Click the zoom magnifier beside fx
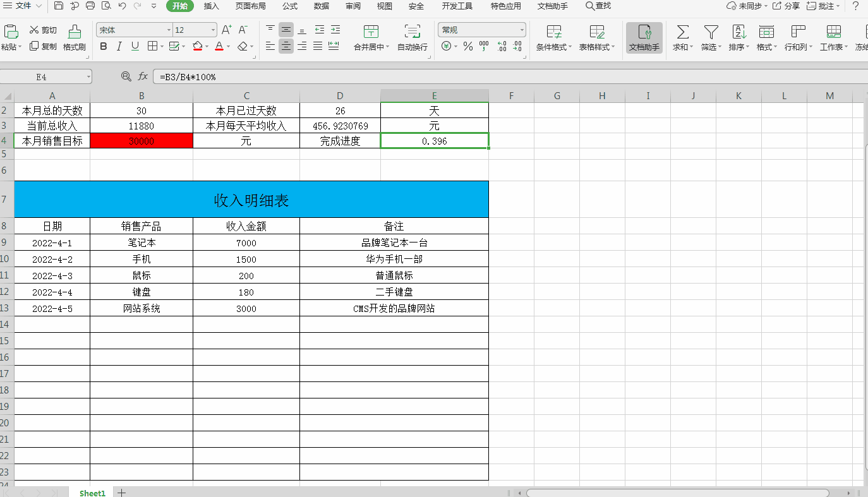The height and width of the screenshot is (497, 868). point(126,76)
